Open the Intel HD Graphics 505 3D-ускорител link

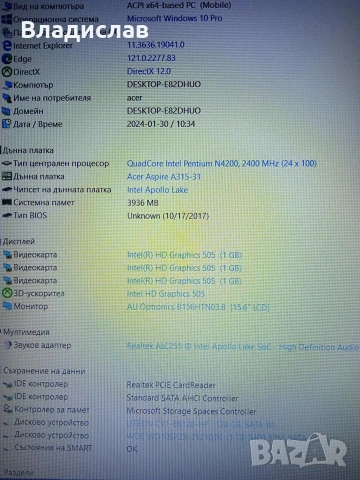pyautogui.click(x=166, y=294)
